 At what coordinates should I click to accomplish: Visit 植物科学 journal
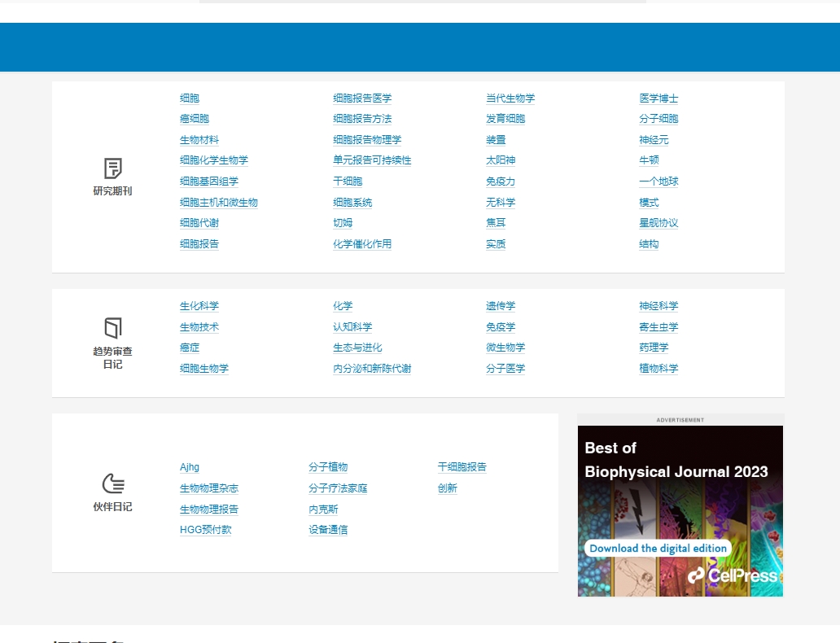(x=658, y=368)
